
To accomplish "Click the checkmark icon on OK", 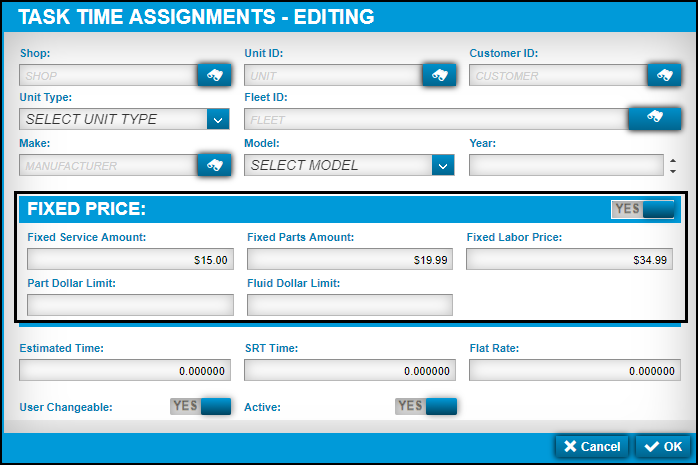I will (x=652, y=447).
